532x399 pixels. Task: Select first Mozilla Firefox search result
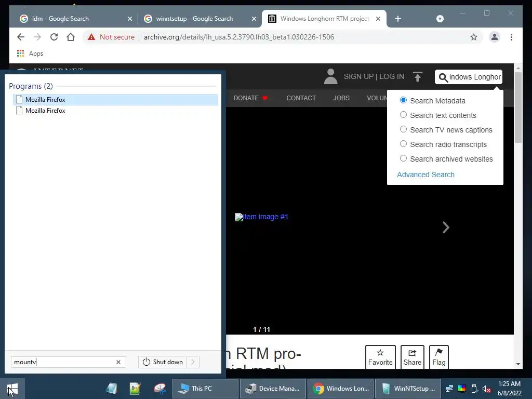pyautogui.click(x=115, y=99)
